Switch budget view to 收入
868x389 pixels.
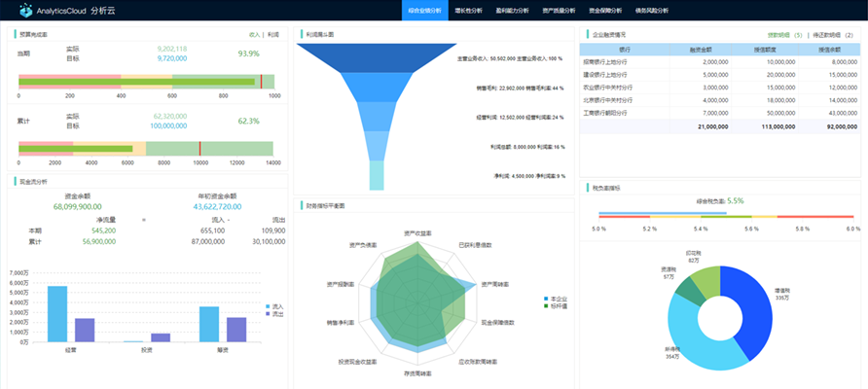[x=255, y=34]
